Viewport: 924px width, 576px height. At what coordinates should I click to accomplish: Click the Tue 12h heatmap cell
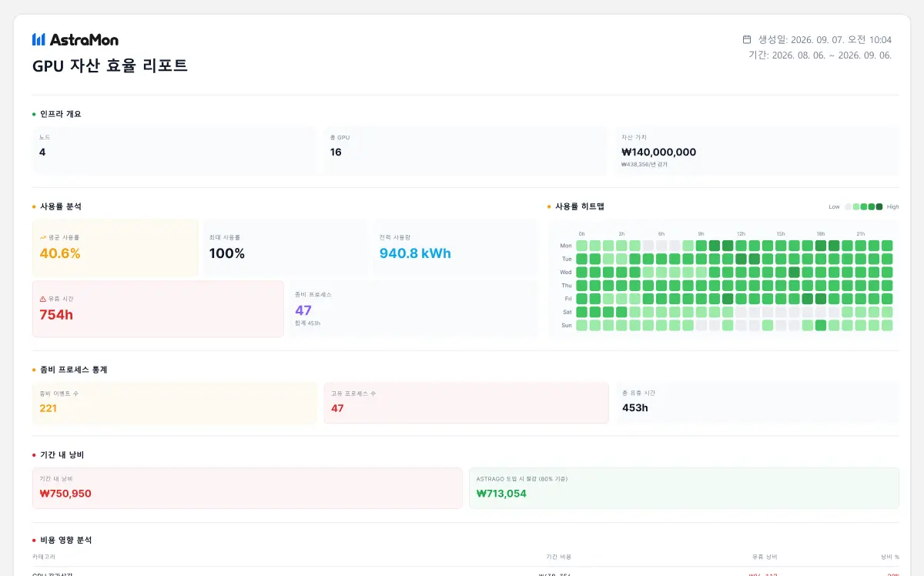point(741,259)
